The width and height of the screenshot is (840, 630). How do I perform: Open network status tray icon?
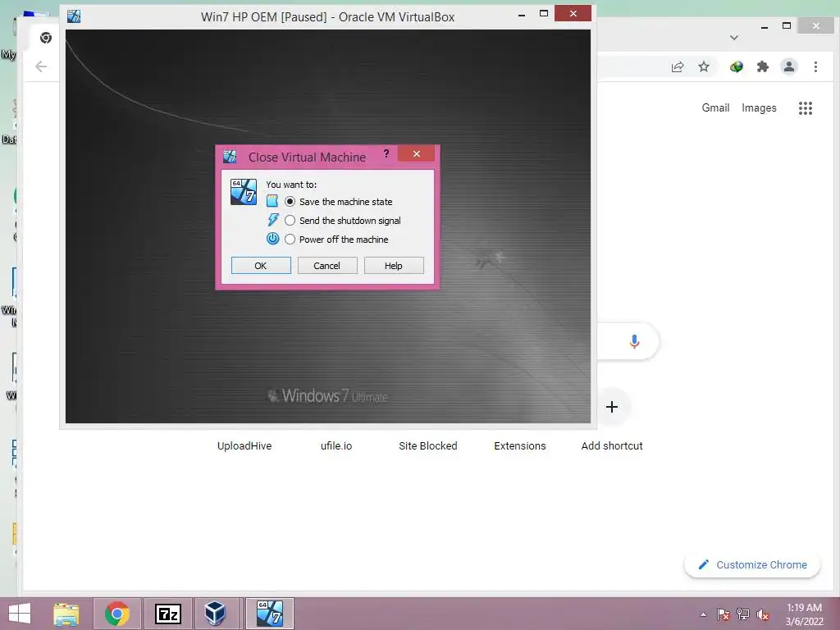tap(743, 614)
